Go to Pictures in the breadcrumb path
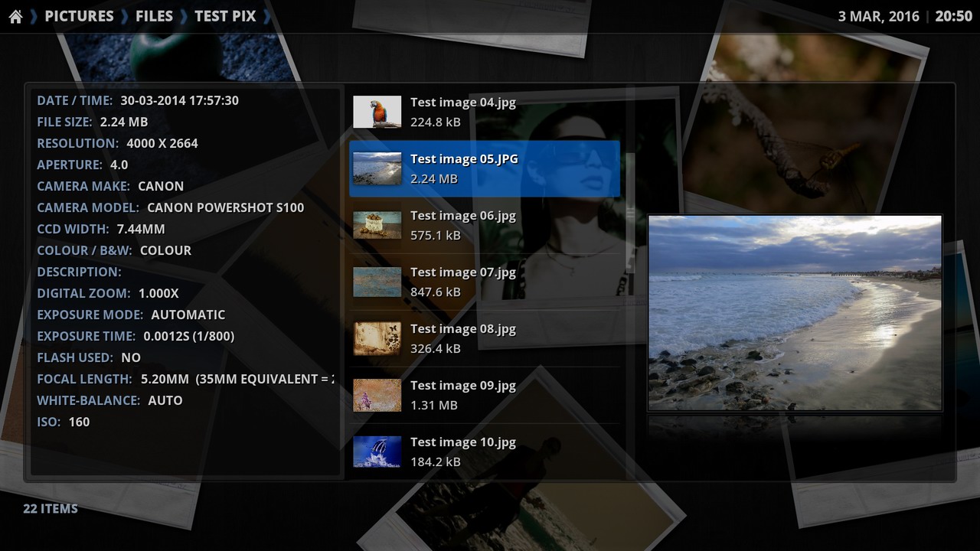Screen dimensions: 980x551 (79, 16)
